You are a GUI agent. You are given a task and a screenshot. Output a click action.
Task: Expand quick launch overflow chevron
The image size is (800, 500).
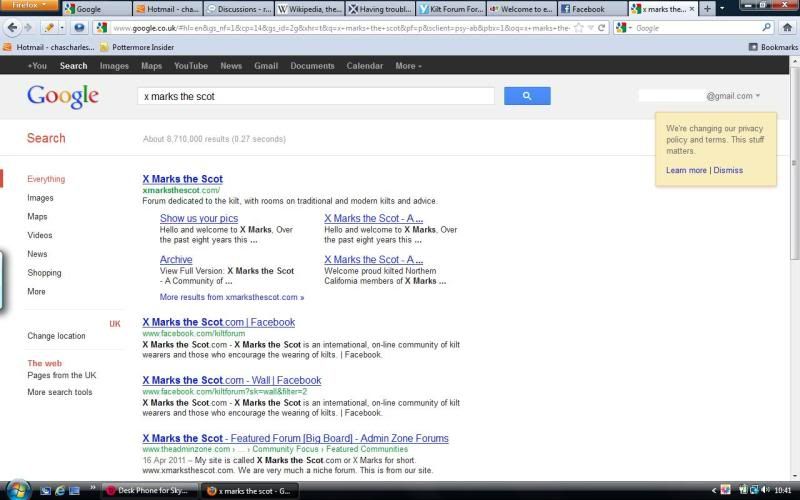[93, 488]
